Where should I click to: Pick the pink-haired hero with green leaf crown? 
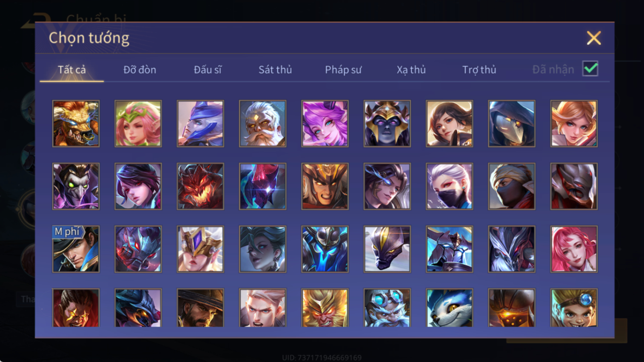click(x=138, y=124)
